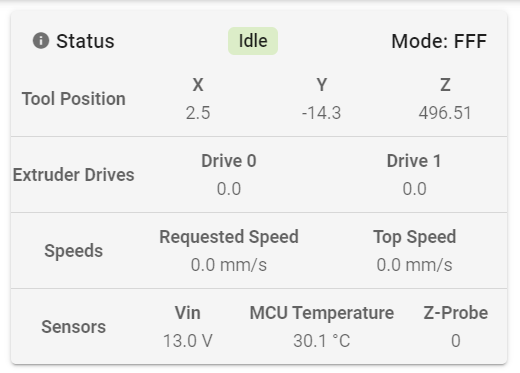Click the info icon beside Status
Viewport: 520px width, 373px height.
[x=41, y=41]
